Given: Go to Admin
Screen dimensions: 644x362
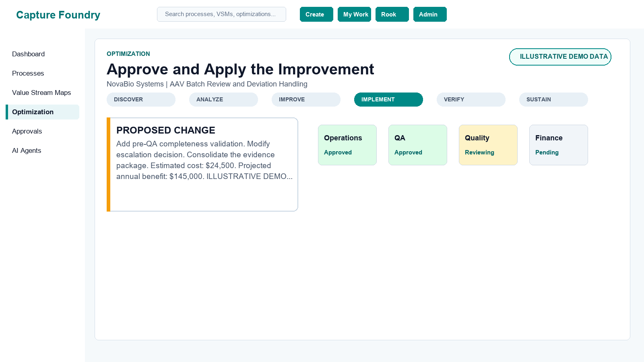Looking at the screenshot, I should click(x=430, y=14).
